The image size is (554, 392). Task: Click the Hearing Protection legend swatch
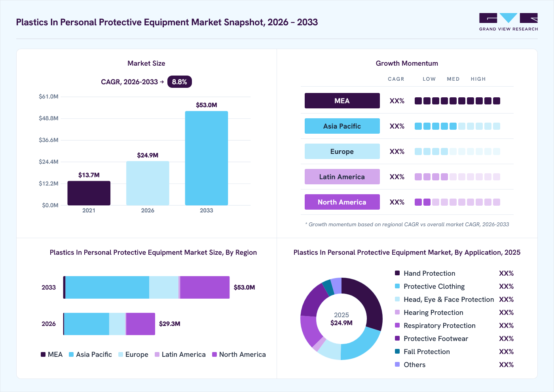coord(397,312)
